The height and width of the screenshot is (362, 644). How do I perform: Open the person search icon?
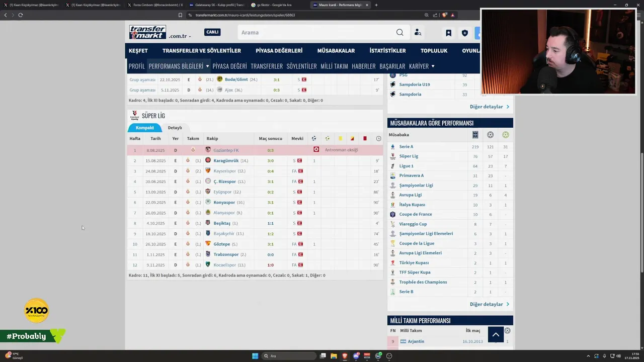418,33
